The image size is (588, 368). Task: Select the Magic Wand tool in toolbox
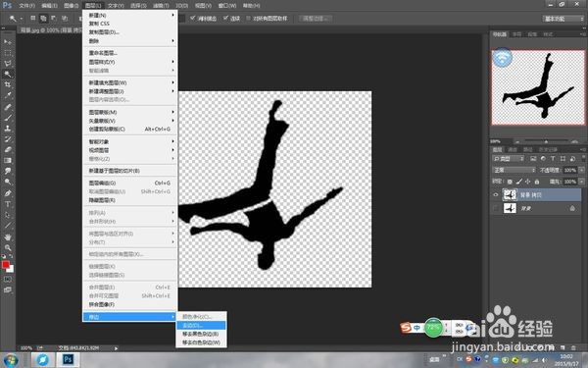point(8,74)
